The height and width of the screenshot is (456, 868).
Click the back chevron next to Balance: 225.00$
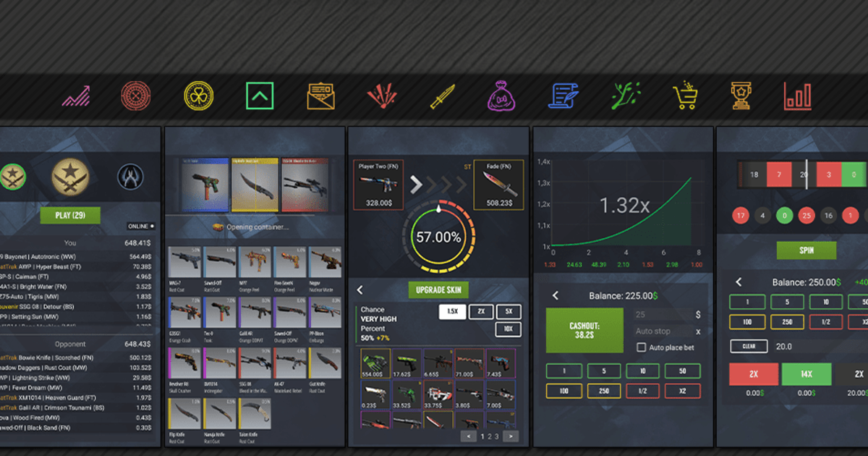[556, 295]
